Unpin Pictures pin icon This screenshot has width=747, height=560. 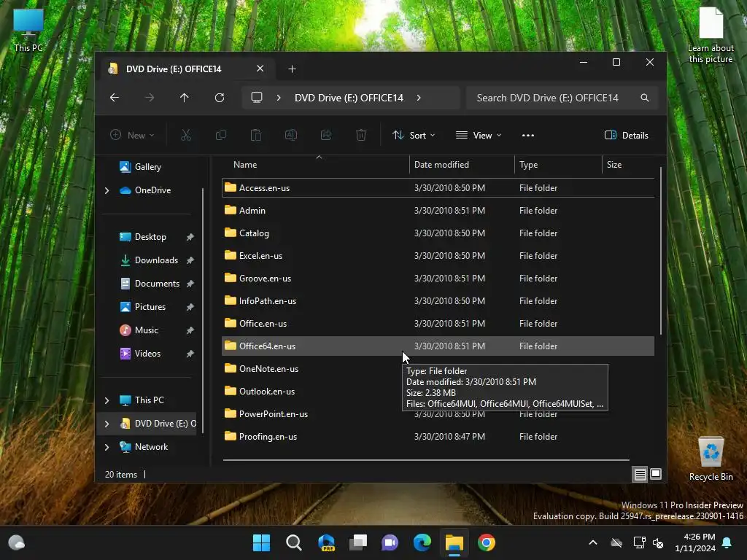[x=190, y=307]
